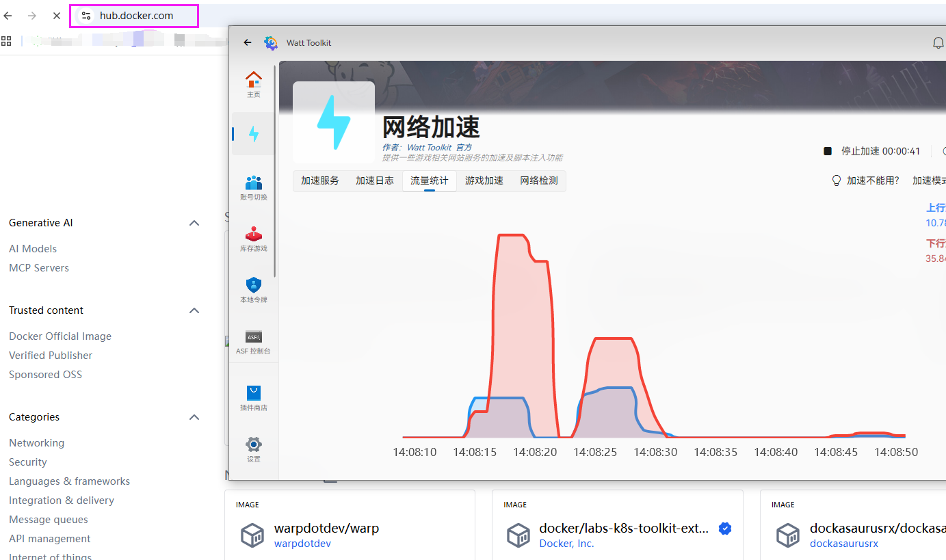This screenshot has height=560, width=946.
Task: Open dockasaurusrx publisher link
Action: point(843,544)
